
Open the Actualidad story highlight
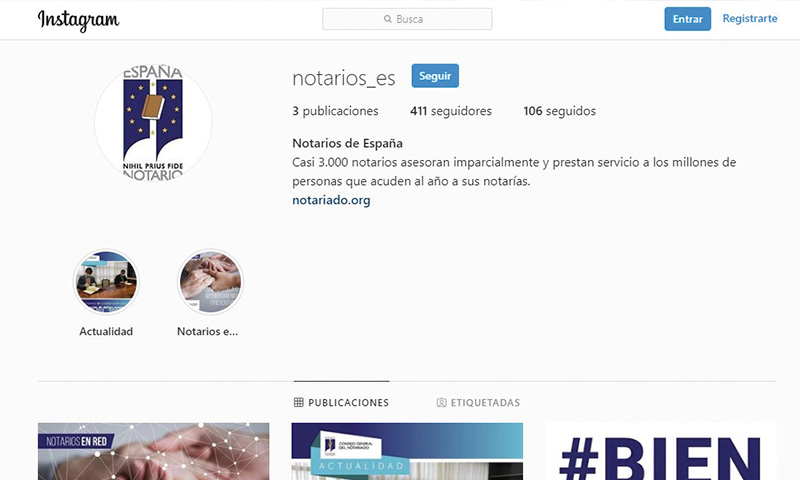coord(106,282)
